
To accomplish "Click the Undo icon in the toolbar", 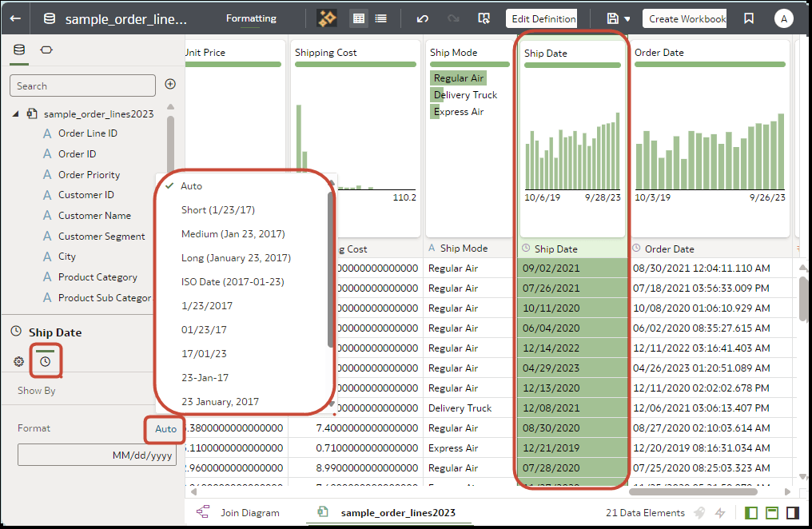I will tap(422, 18).
